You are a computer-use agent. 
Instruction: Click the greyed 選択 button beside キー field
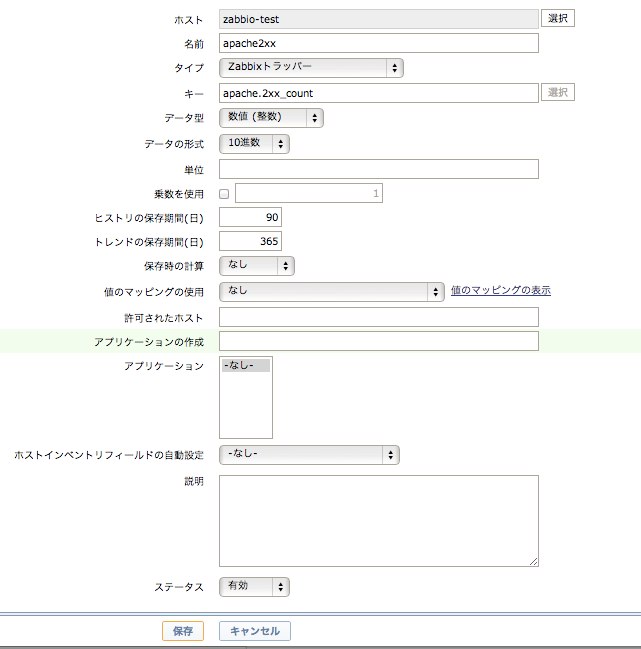[x=557, y=92]
